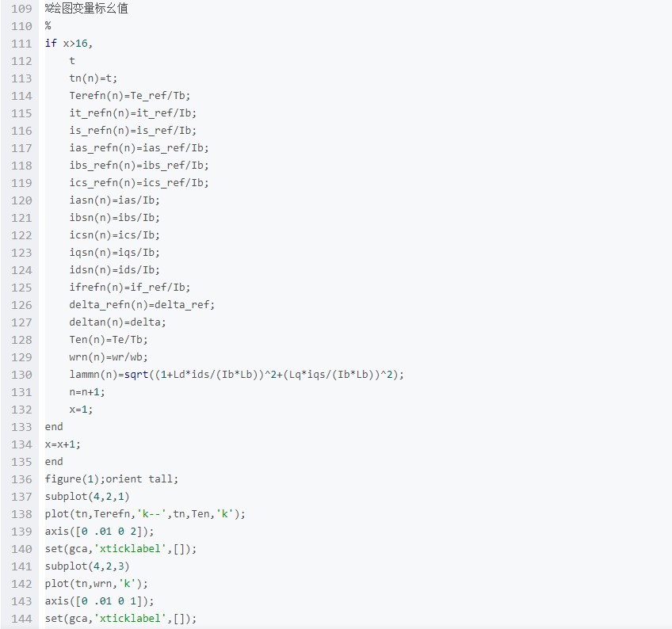Click the line 'subplot(4,2,1)'
This screenshot has height=629, width=672.
click(x=87, y=497)
